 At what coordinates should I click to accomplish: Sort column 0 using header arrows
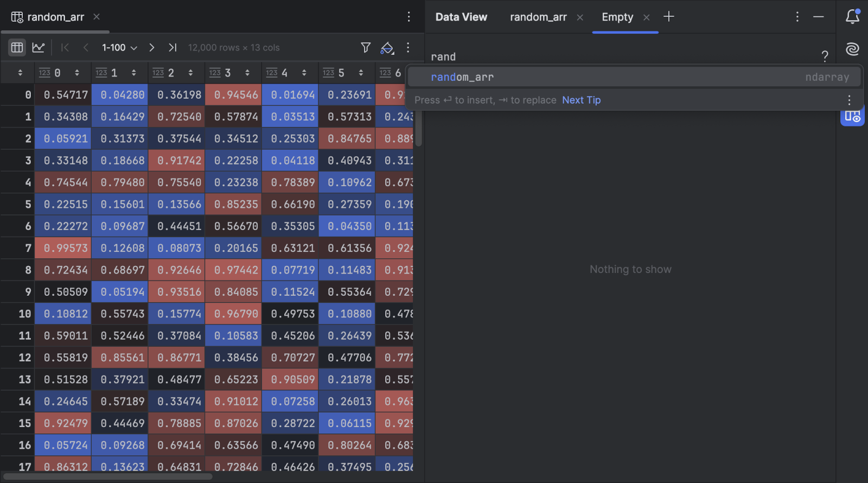click(77, 73)
